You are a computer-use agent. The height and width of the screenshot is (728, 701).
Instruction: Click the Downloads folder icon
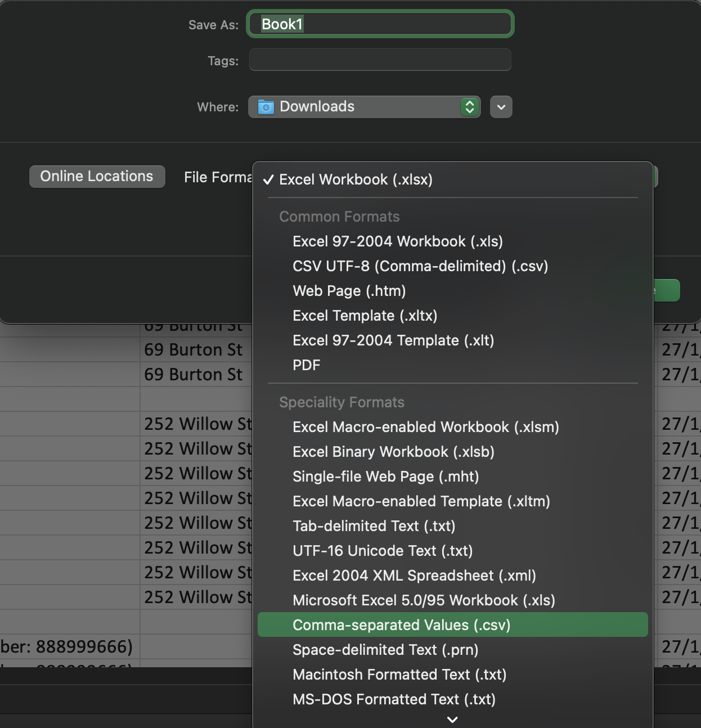[267, 106]
